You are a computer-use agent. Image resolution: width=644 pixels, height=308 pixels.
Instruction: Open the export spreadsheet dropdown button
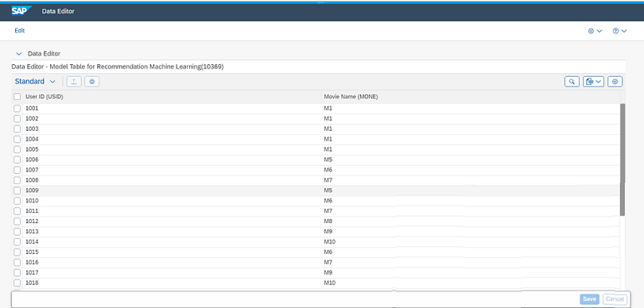593,82
